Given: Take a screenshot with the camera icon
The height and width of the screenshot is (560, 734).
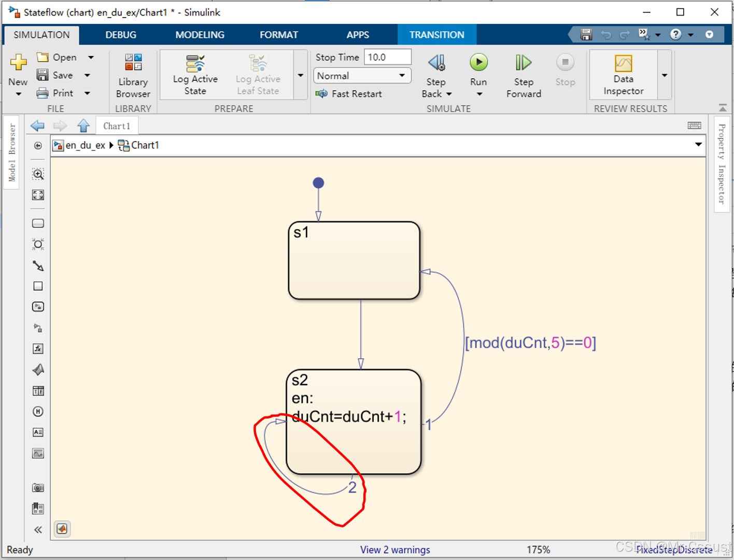Looking at the screenshot, I should (x=38, y=488).
